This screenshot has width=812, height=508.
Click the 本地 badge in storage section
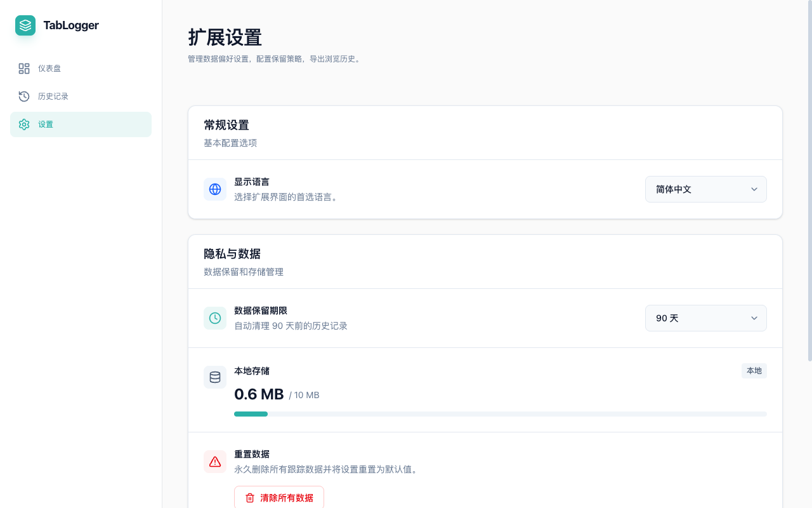point(754,370)
